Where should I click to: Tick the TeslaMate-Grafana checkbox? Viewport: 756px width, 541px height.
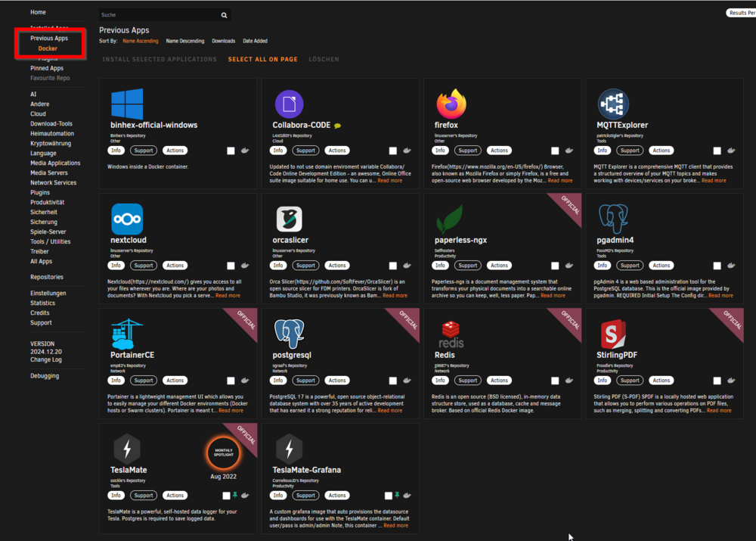[388, 496]
